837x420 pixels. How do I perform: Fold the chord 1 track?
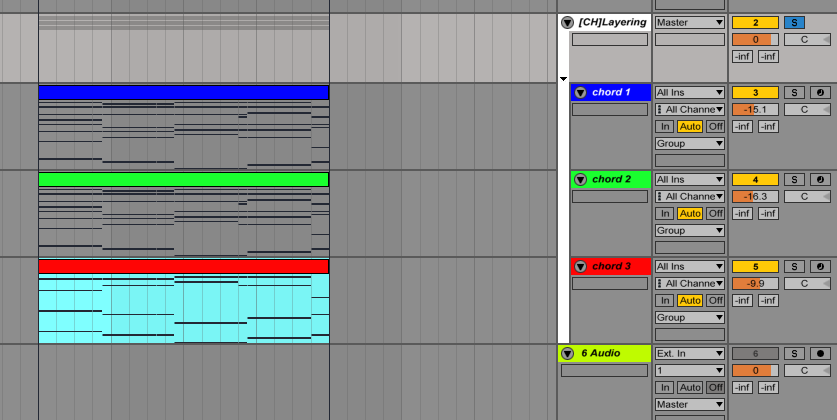click(x=580, y=92)
